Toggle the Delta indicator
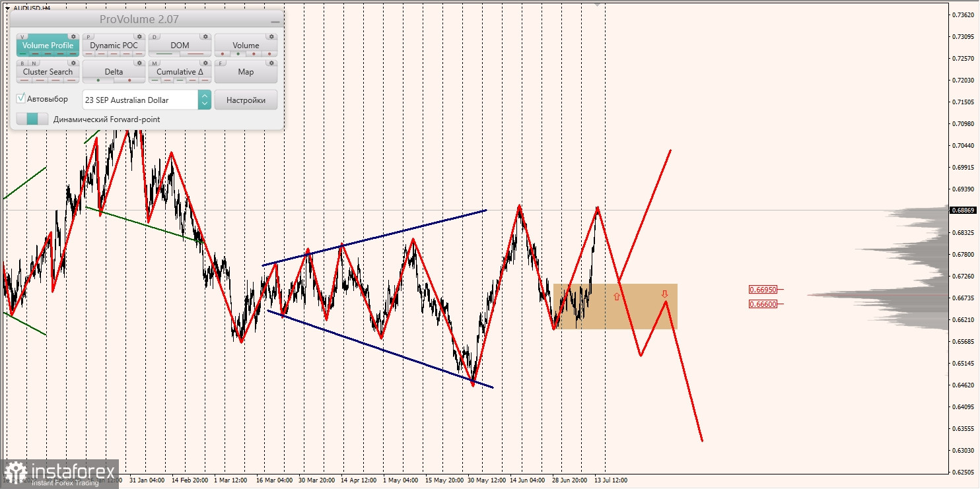The image size is (980, 489). point(114,72)
